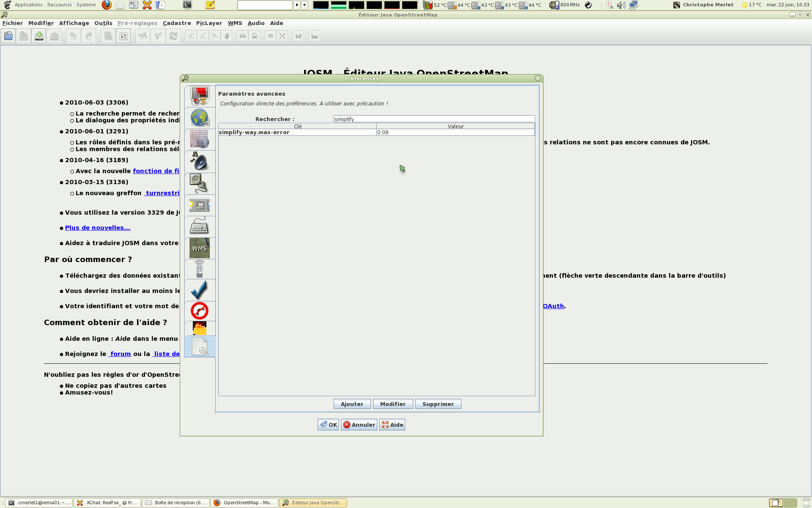Click the Redo arrow toolbar icon
This screenshot has height=508, width=812.
click(88, 36)
